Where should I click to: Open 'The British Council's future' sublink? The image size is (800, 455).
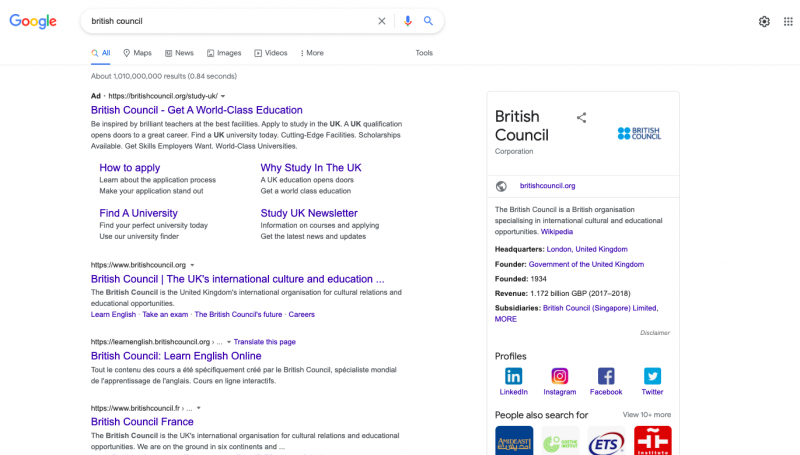(x=238, y=315)
